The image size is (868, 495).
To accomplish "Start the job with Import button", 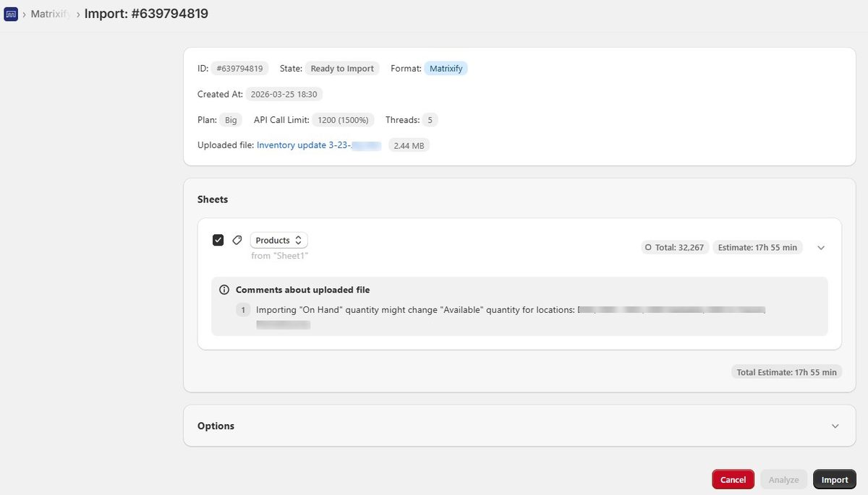I will pos(835,479).
